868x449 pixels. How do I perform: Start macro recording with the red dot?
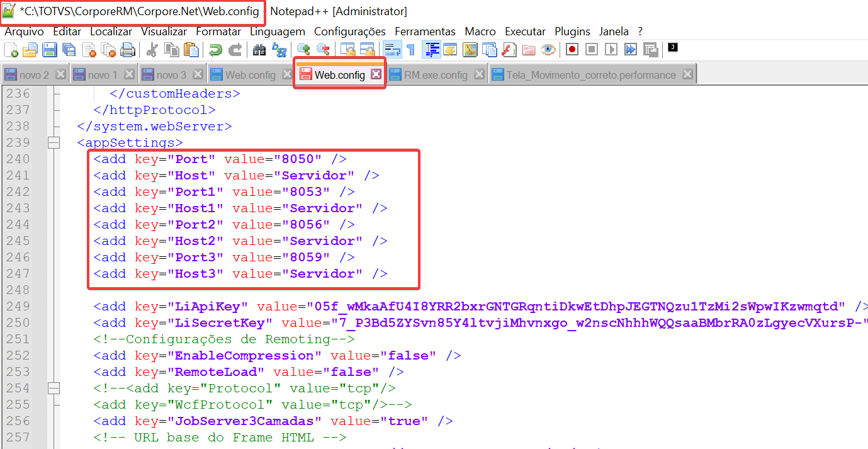(x=572, y=49)
